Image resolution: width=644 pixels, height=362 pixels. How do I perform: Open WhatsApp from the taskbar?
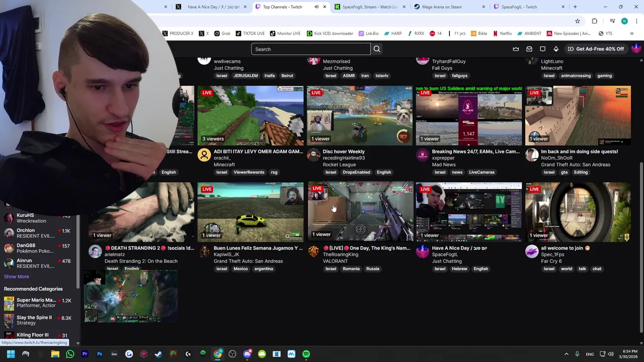click(70, 354)
